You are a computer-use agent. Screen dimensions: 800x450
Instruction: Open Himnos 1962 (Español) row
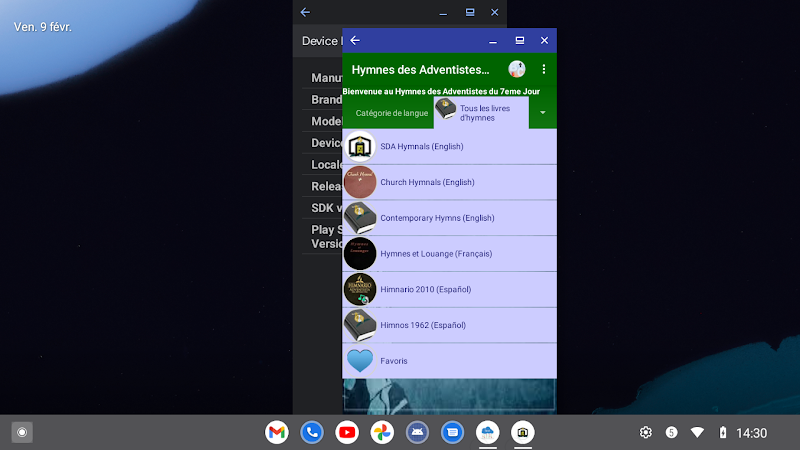tap(449, 325)
